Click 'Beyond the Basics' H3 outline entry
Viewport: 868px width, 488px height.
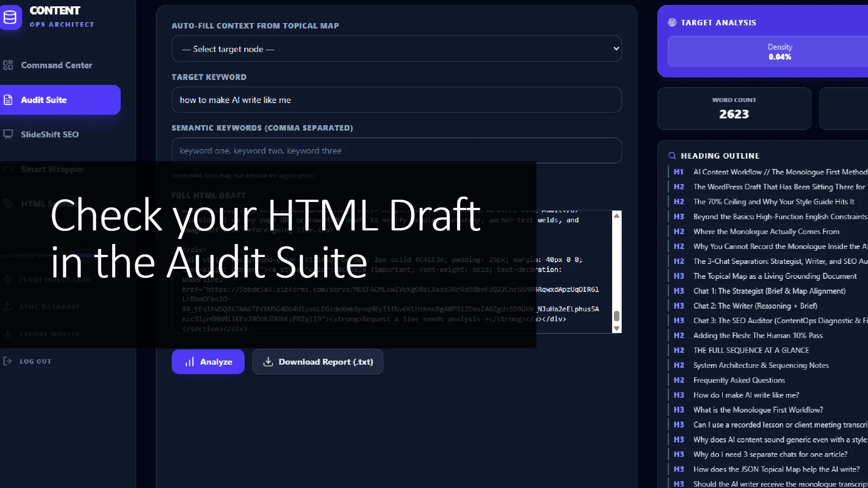point(768,216)
